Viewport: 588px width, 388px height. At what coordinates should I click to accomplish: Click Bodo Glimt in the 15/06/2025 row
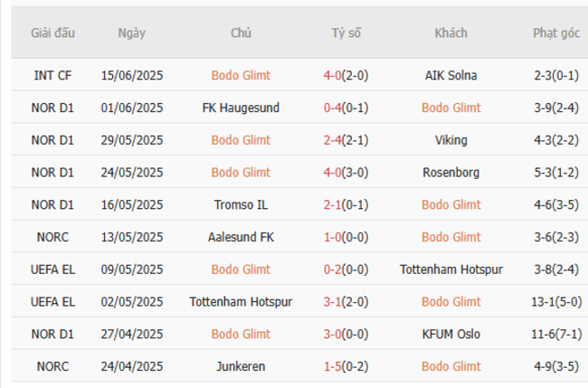click(x=241, y=76)
